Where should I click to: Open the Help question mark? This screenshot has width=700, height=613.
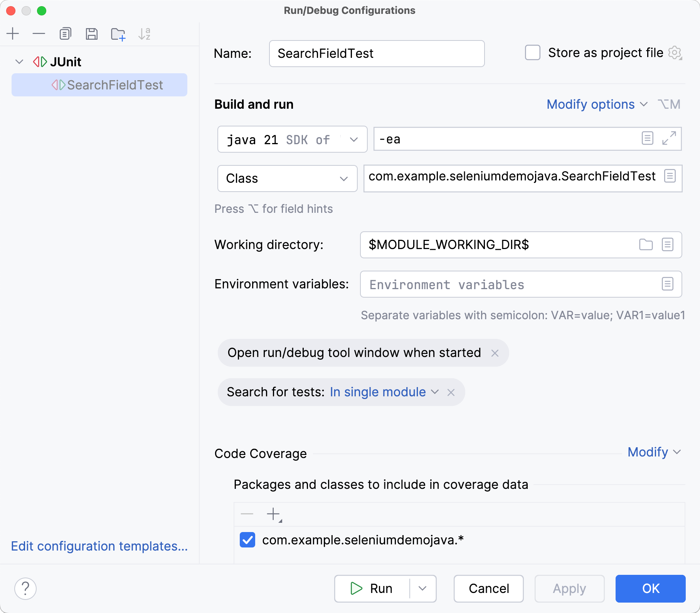point(25,588)
